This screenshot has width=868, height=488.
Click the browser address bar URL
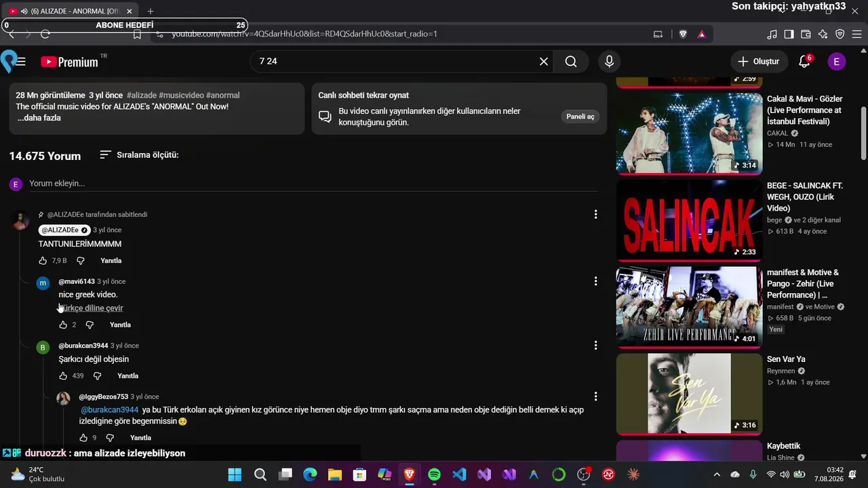click(x=304, y=34)
